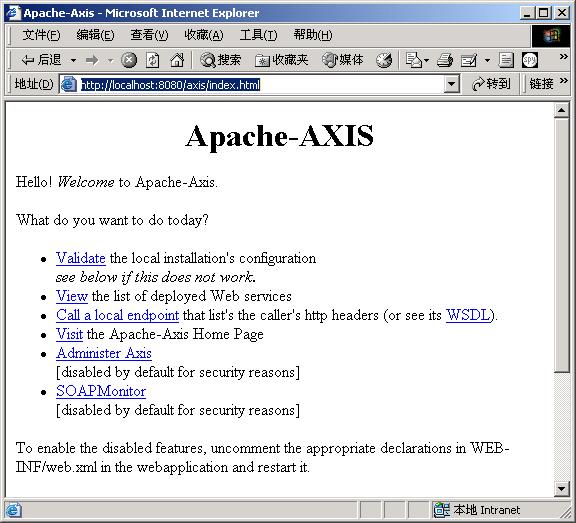Click the 本地 Intranet status text
Viewport: 576px width, 523px height.
[486, 510]
